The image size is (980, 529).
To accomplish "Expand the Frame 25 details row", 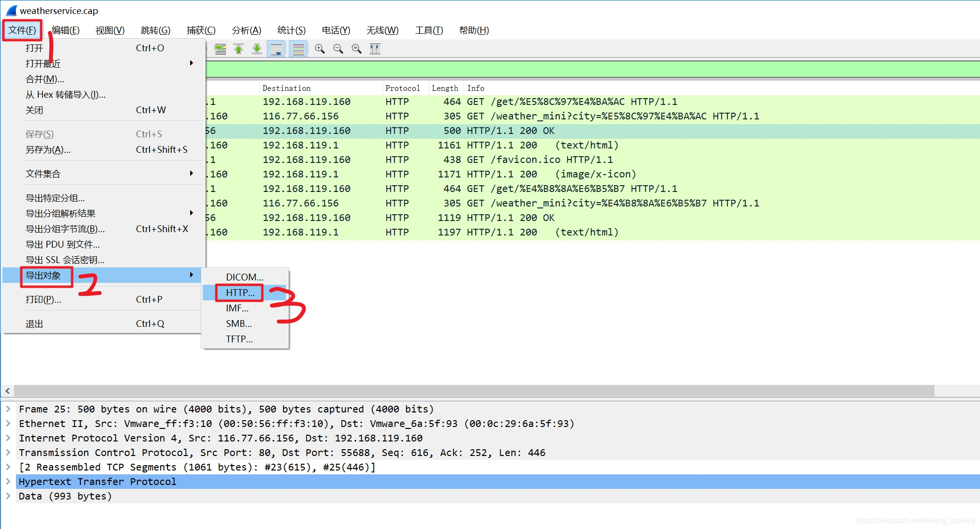I will click(x=8, y=409).
